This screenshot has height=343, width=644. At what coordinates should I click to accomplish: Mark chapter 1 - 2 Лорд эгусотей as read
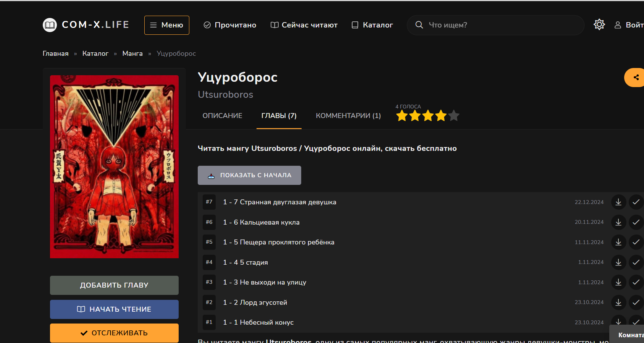636,303
